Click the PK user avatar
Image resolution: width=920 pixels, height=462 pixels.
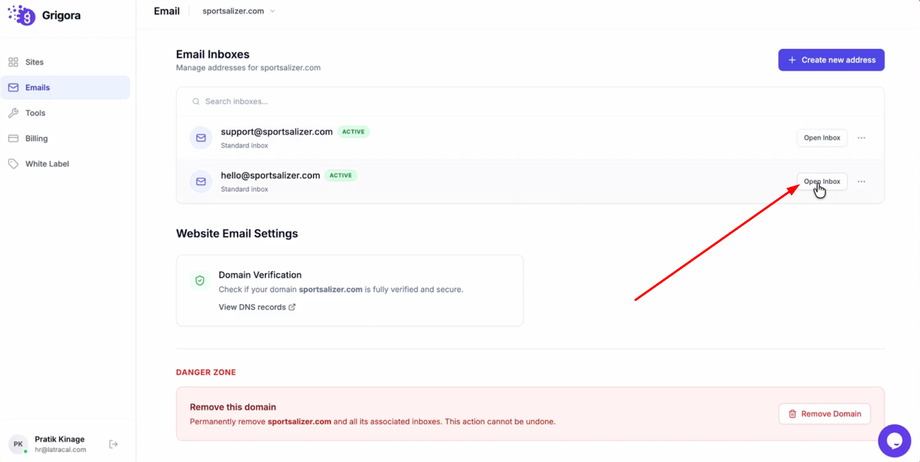point(18,444)
